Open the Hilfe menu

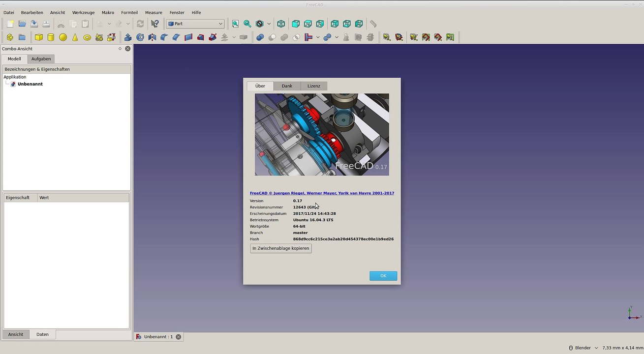(x=196, y=12)
